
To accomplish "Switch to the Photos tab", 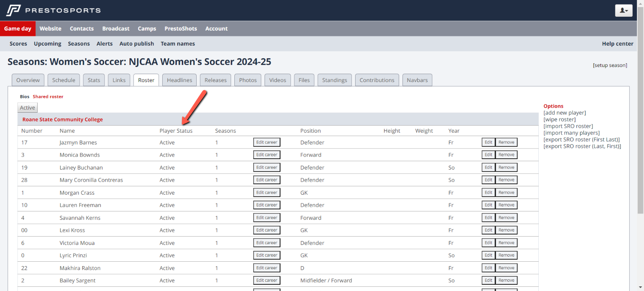I will pos(248,80).
